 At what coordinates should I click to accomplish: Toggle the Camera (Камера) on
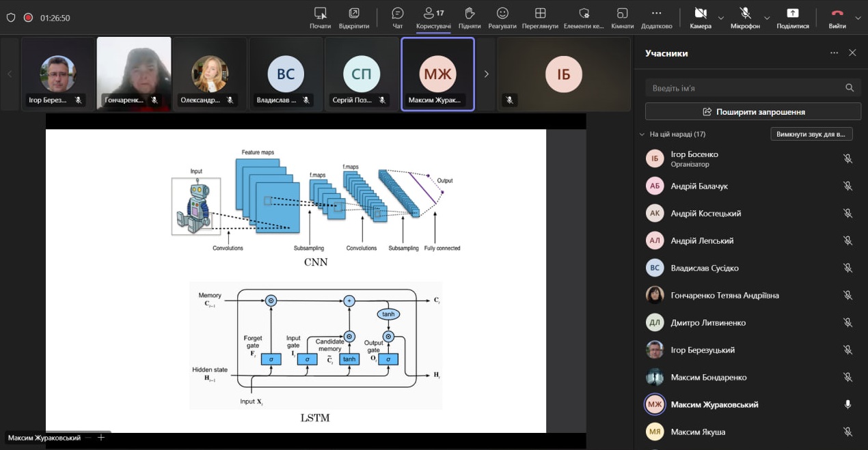[700, 14]
